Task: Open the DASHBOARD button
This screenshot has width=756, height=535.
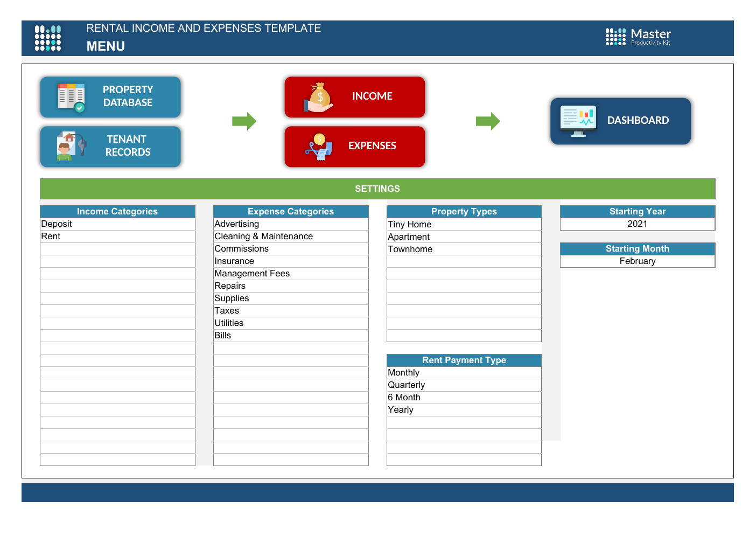Action: (x=621, y=121)
